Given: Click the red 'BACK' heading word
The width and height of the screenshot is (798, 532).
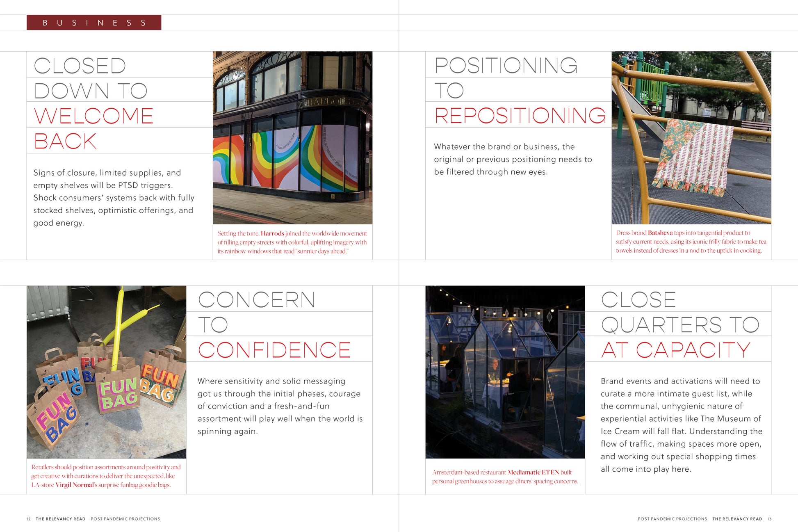Looking at the screenshot, I should point(65,141).
